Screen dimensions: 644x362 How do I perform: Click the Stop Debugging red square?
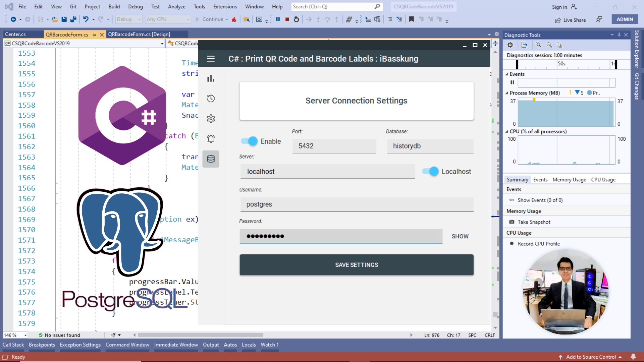coord(287,19)
